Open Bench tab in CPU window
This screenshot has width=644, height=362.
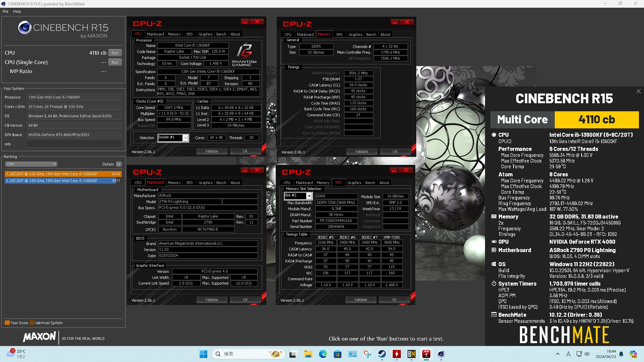tap(221, 34)
